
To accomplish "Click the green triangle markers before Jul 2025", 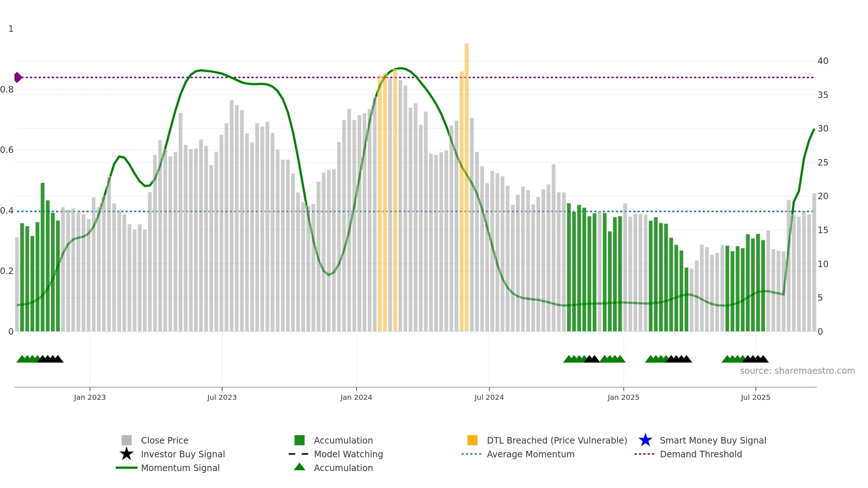I will coord(733,359).
